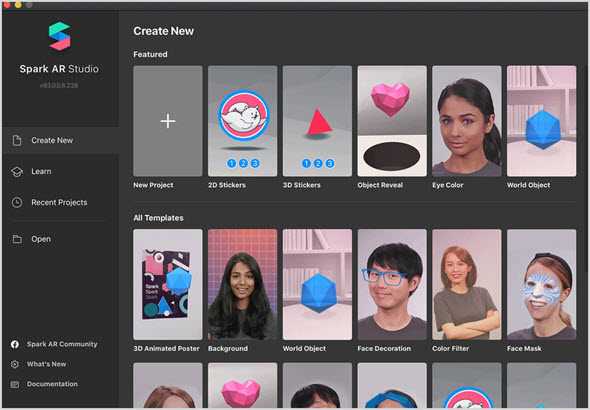Open the Documentation link
Screen dimensions: 590x410
pos(52,384)
